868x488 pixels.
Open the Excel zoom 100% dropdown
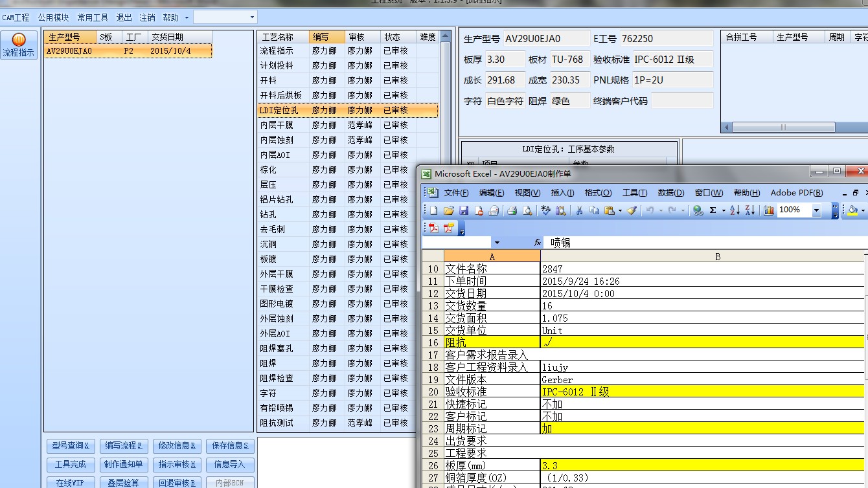(x=816, y=210)
